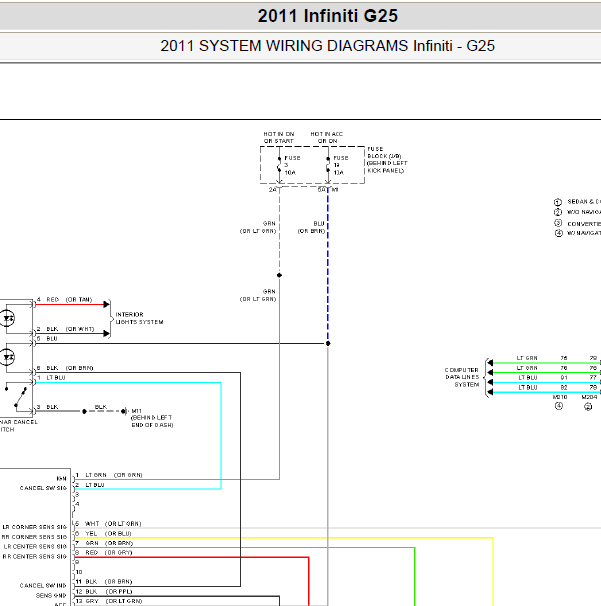This screenshot has height=606, width=601.
Task: Click the "5 WHT (OR LT GRN)" wire label
Action: coord(108,524)
